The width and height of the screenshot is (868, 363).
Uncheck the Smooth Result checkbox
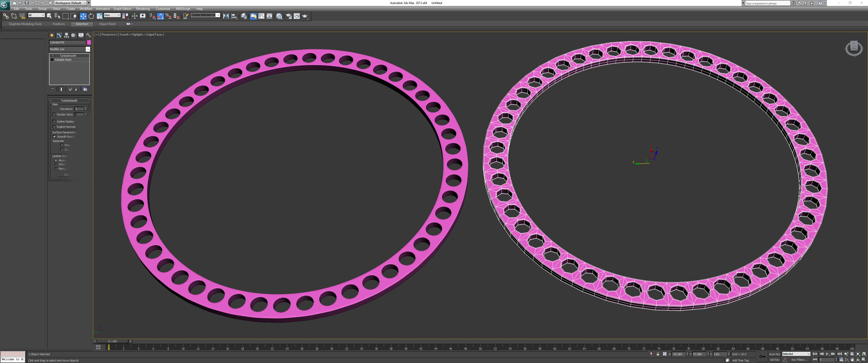click(x=54, y=137)
